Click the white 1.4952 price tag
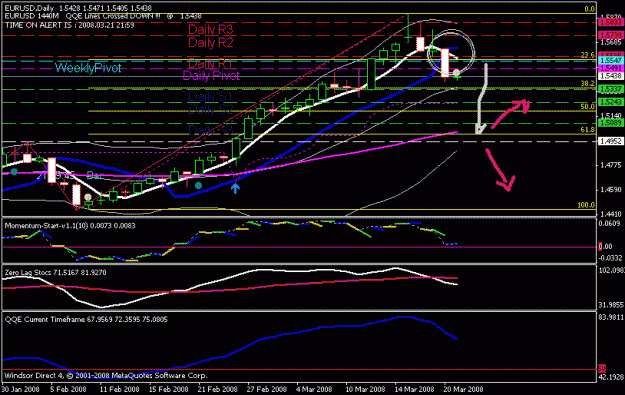Image resolution: width=625 pixels, height=395 pixels. (x=611, y=141)
